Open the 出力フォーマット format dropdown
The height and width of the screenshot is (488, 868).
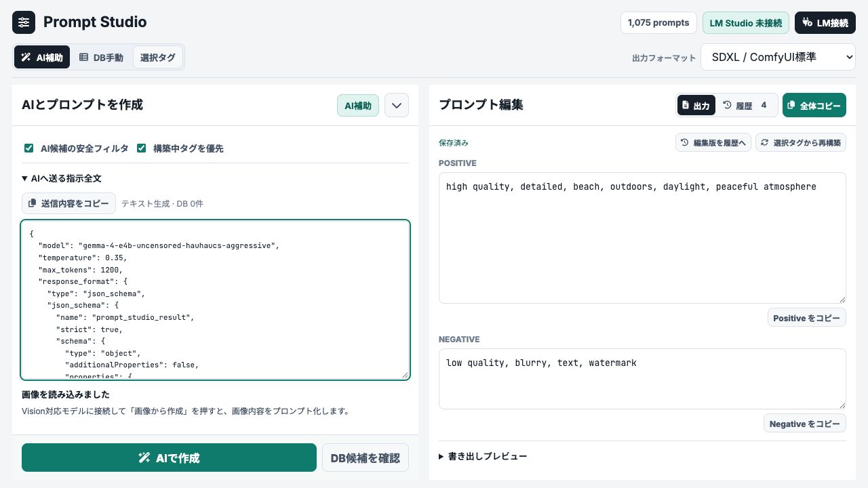pos(778,58)
